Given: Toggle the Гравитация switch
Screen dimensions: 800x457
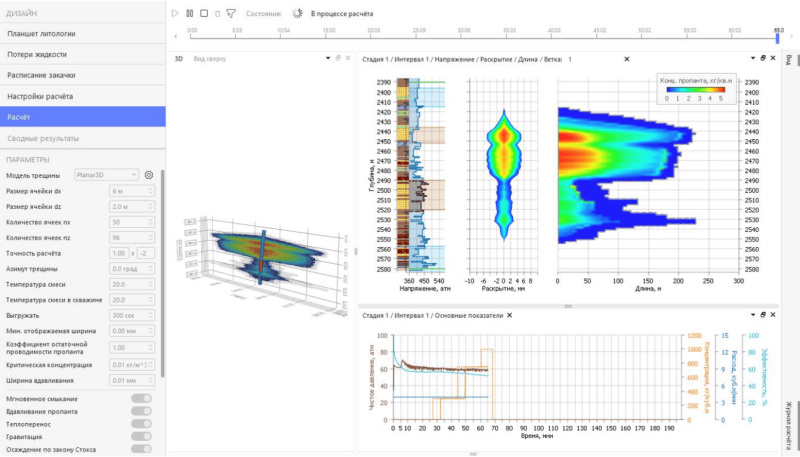Looking at the screenshot, I should 142,436.
